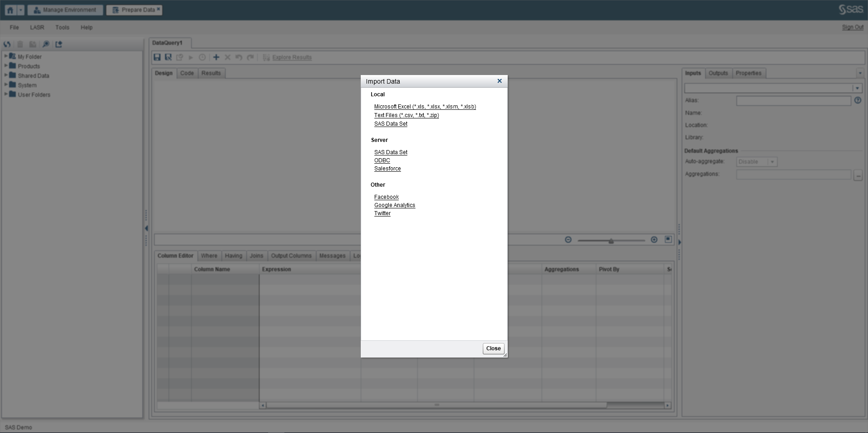This screenshot has width=868, height=433.
Task: Select Twitter import option
Action: [x=382, y=213]
